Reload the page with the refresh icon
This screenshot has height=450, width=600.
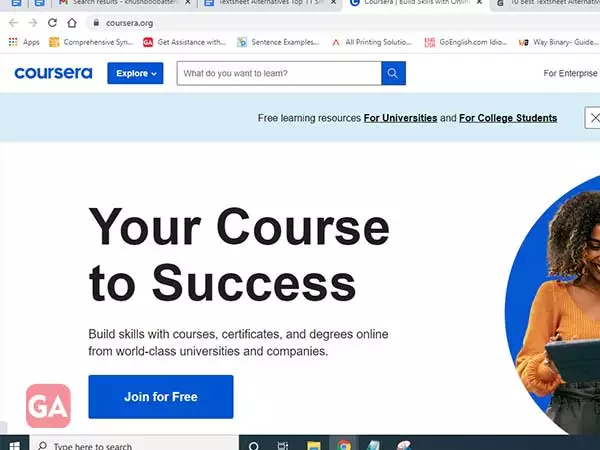(x=52, y=23)
